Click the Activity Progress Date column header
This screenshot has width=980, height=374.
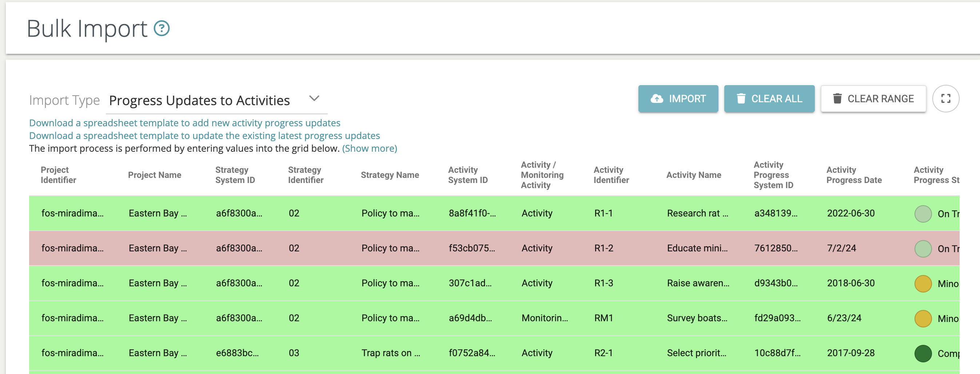[x=854, y=175]
